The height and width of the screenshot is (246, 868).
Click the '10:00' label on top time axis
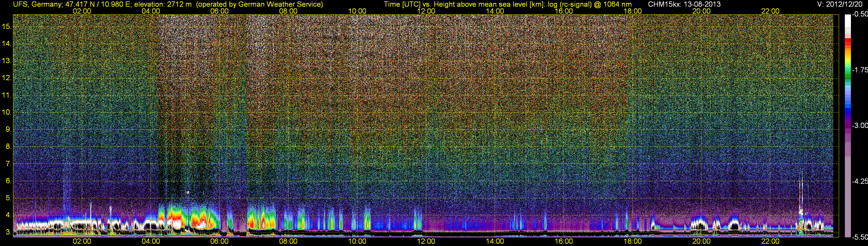357,11
